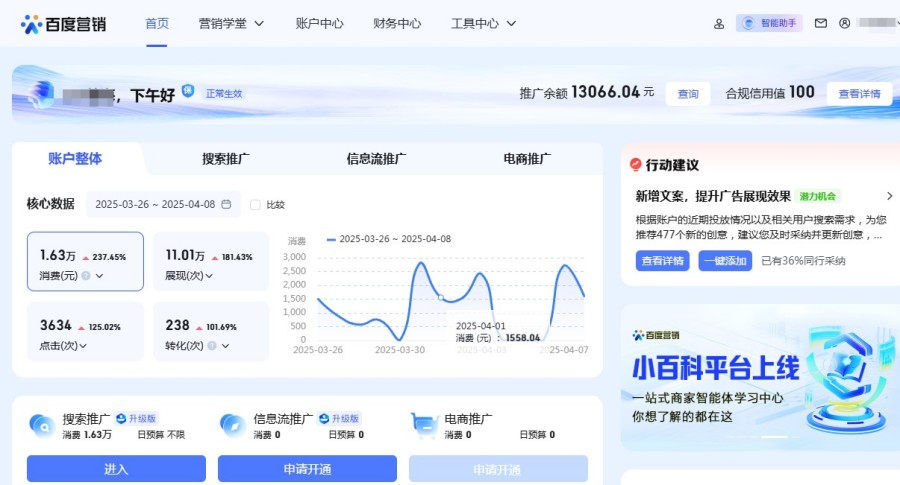This screenshot has width=900, height=485.
Task: Open 财务中心 in the top navigation
Action: [x=396, y=23]
